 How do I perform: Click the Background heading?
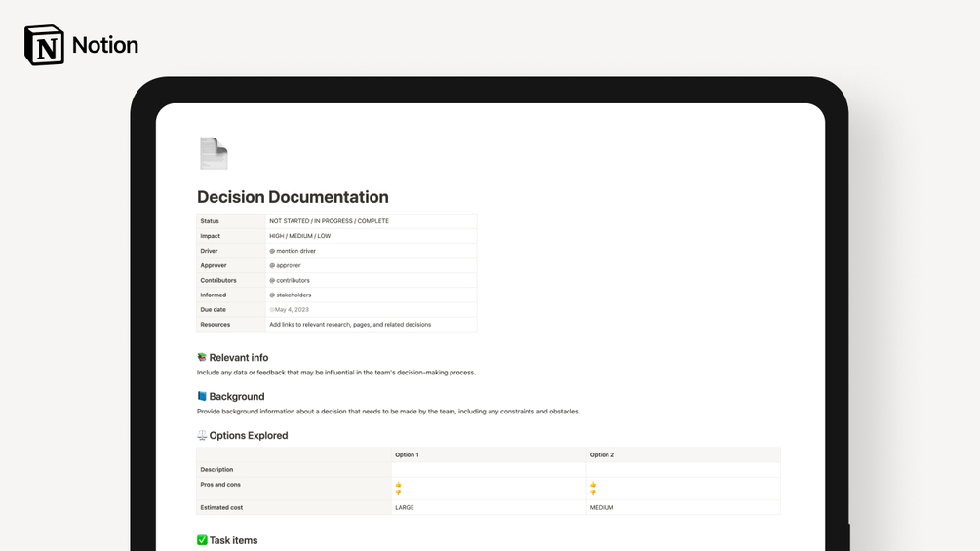[x=237, y=396]
